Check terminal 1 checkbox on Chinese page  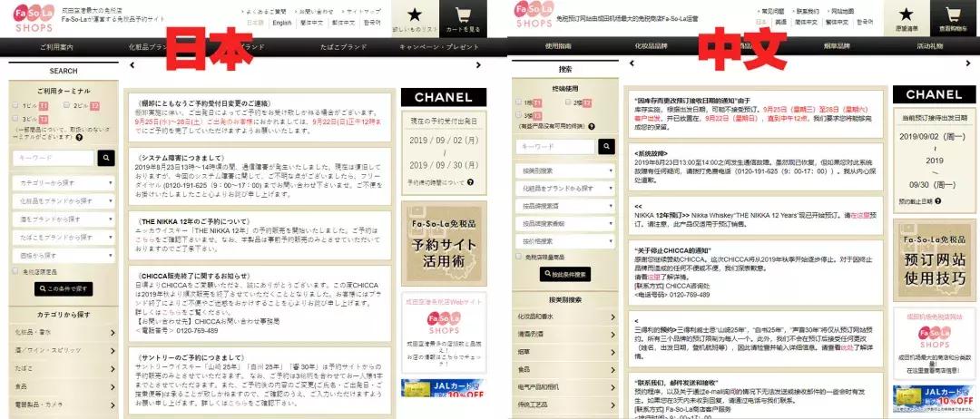518,102
